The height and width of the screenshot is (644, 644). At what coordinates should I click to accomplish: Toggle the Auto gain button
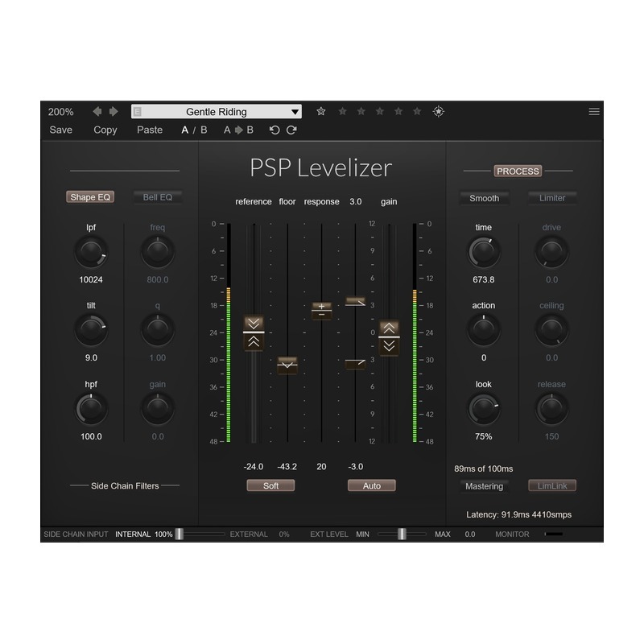point(372,485)
